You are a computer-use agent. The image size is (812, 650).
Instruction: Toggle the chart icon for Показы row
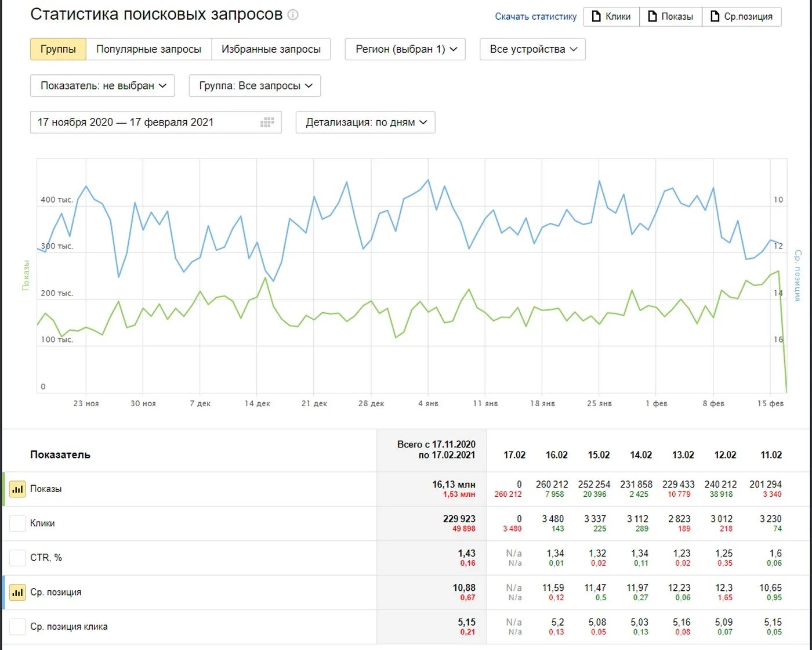coord(17,489)
